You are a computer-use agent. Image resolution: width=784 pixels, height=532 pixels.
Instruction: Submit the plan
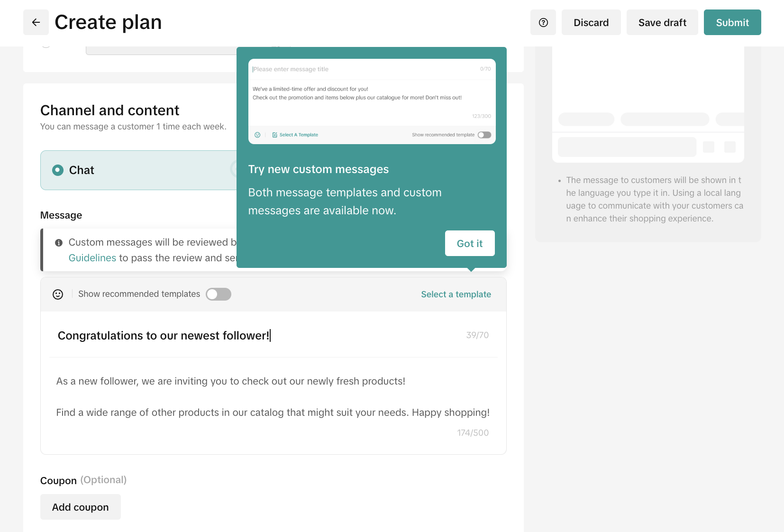click(x=732, y=22)
